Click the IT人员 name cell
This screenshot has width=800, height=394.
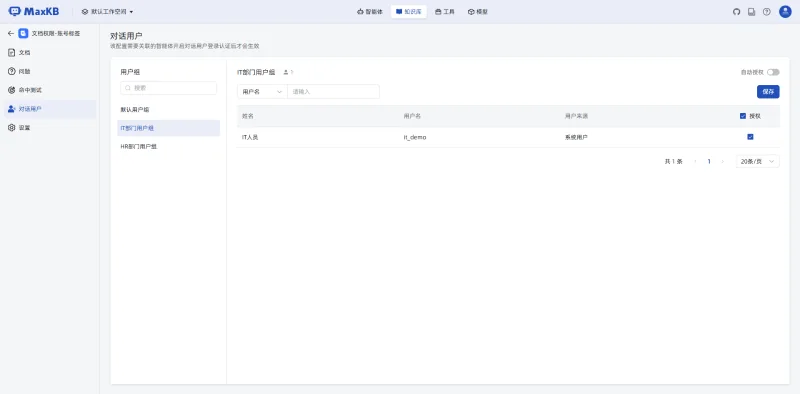click(250, 137)
